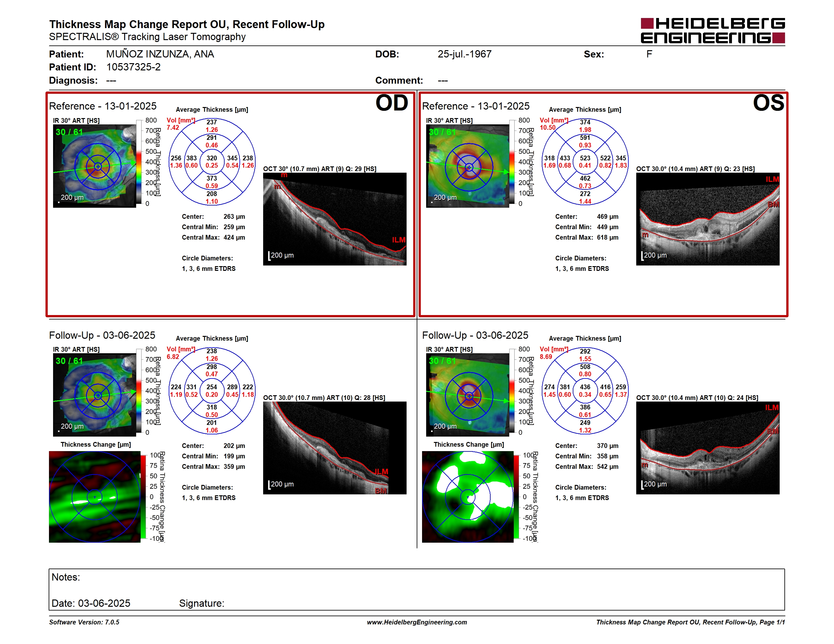Select the OD reference IR thickness map image
This screenshot has width=834, height=644.
[94, 166]
